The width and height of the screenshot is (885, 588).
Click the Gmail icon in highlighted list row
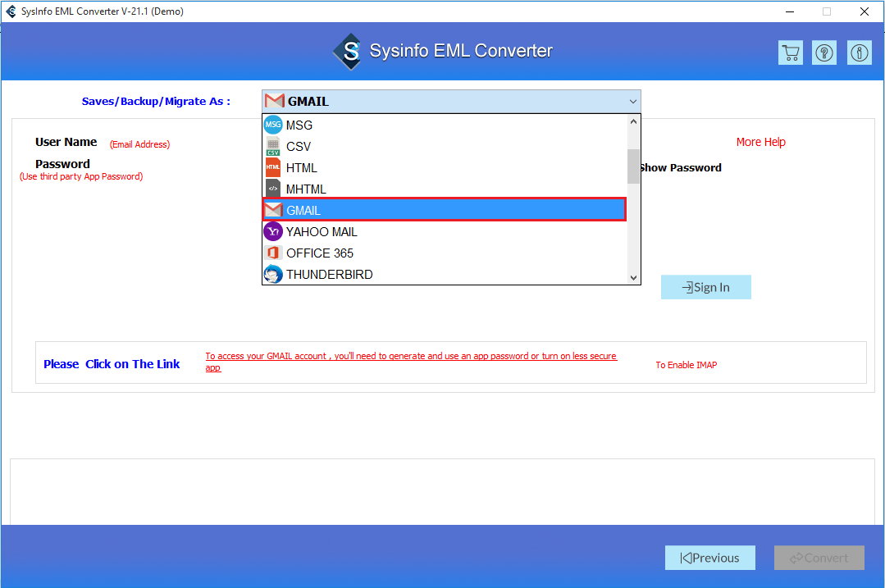273,210
